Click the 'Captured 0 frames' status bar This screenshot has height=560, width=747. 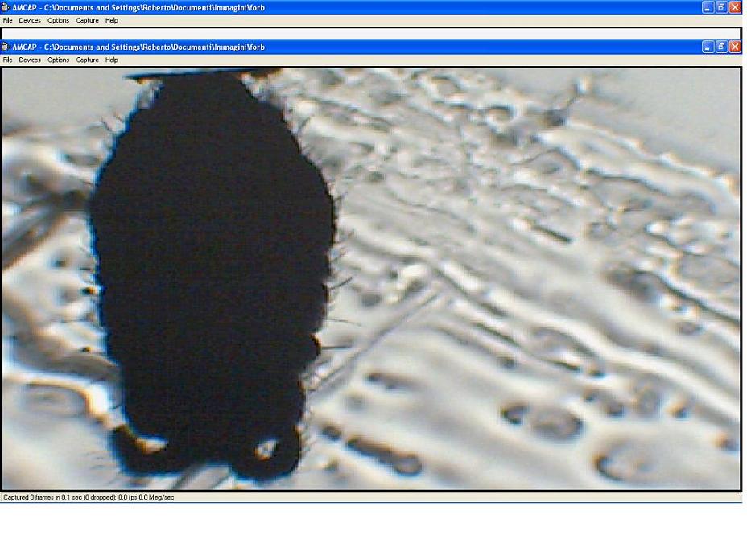tap(89, 497)
